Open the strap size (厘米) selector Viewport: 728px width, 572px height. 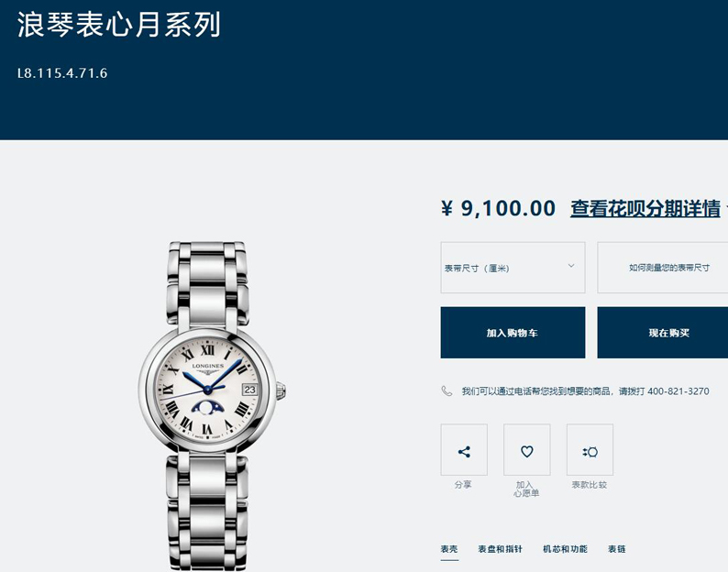click(513, 268)
